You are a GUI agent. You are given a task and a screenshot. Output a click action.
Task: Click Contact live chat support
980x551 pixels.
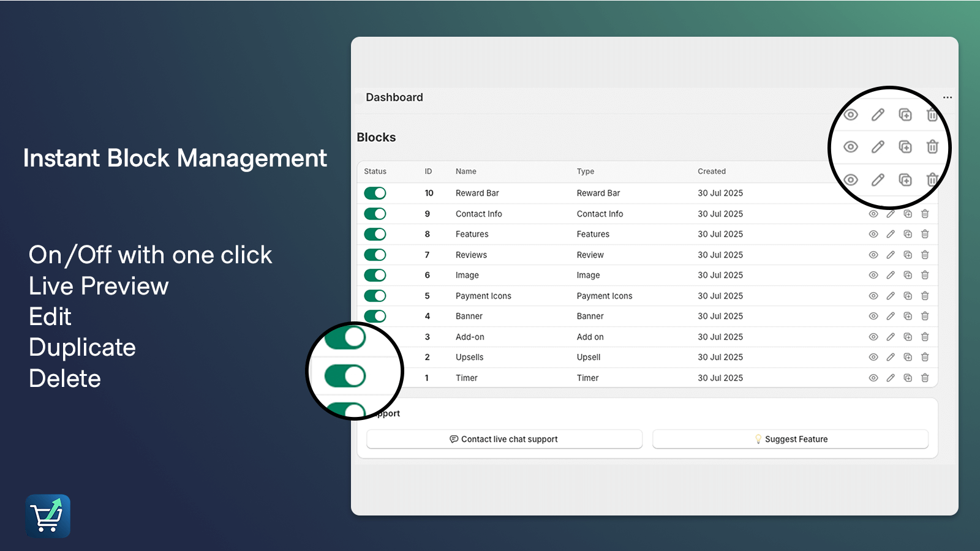(503, 439)
